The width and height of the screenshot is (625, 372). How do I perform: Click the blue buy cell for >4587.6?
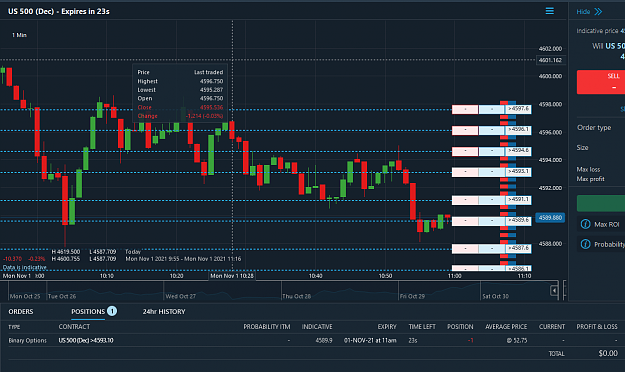click(x=491, y=249)
